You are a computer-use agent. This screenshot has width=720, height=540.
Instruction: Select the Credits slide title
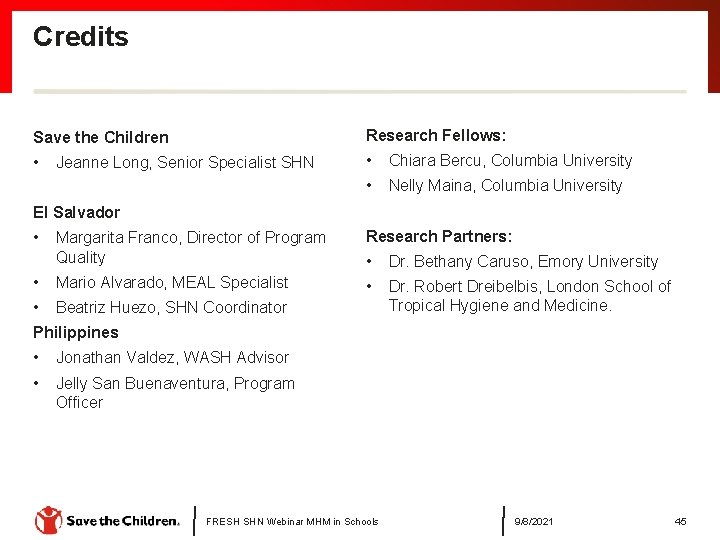(x=81, y=37)
